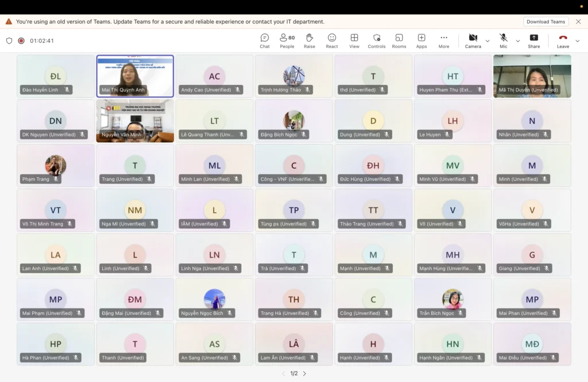Click the Share screen icon
588x382 pixels.
click(x=533, y=41)
